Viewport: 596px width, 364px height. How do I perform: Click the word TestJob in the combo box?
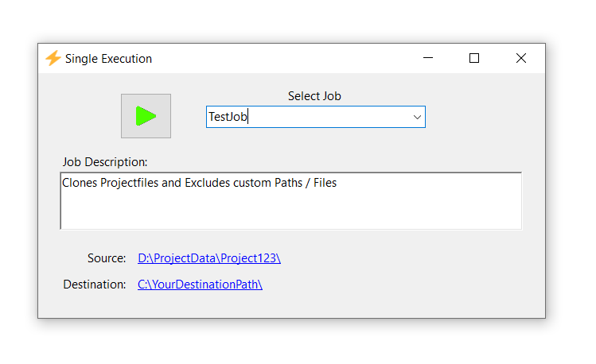(x=228, y=117)
